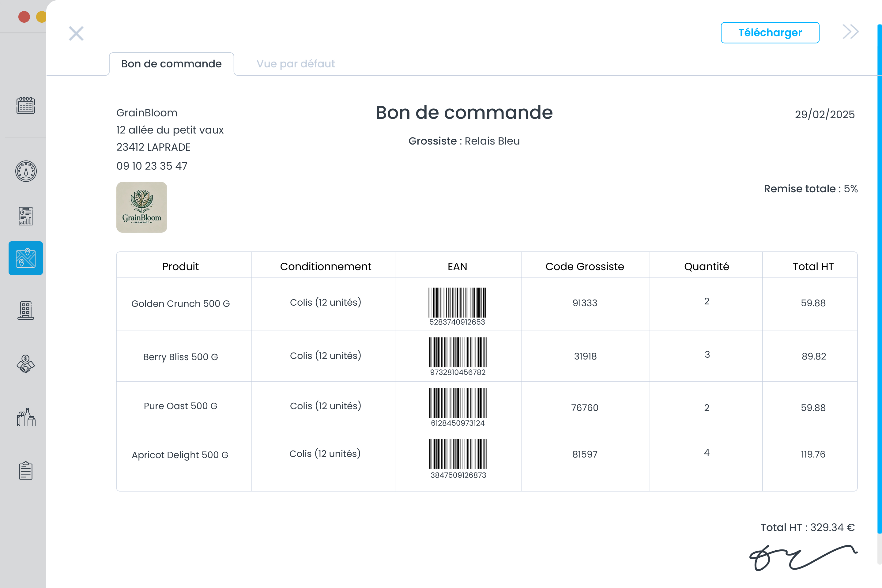Viewport: 882px width, 588px height.
Task: Select the Golden Crunch barcode
Action: click(x=458, y=302)
